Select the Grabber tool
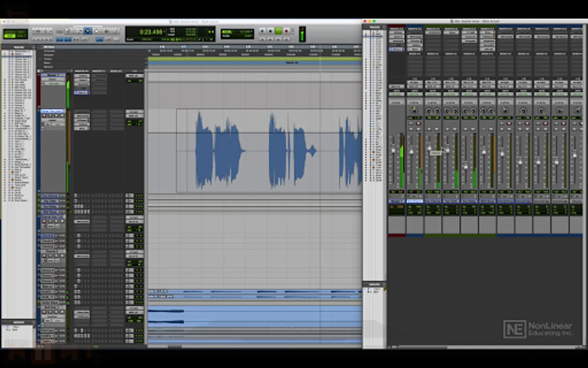Image resolution: width=588 pixels, height=368 pixels. click(x=97, y=31)
